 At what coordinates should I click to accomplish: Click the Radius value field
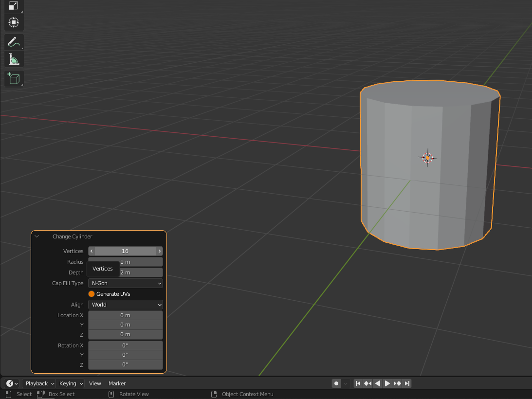[x=125, y=262]
